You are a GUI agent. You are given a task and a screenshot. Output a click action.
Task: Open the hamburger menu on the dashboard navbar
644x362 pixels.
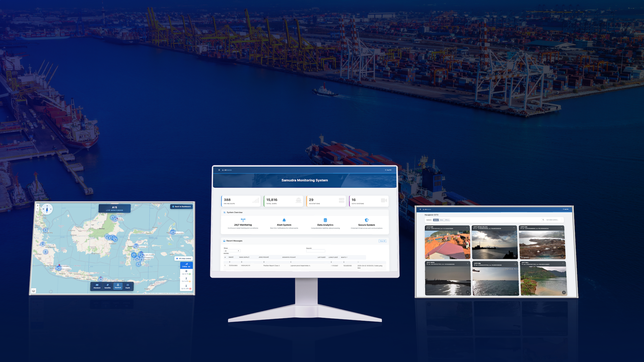(219, 170)
